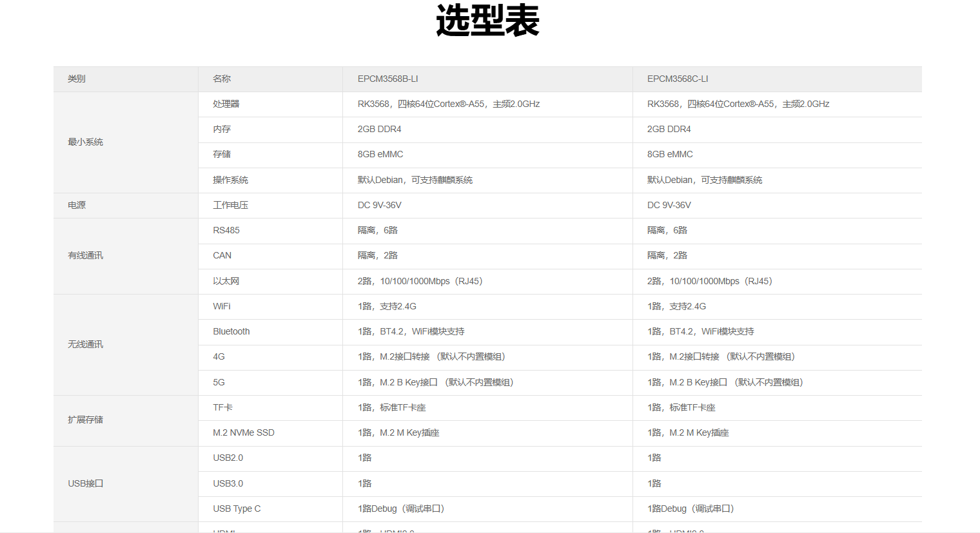Select the EPCM3568B-LI column header
This screenshot has height=533, width=980.
(387, 79)
